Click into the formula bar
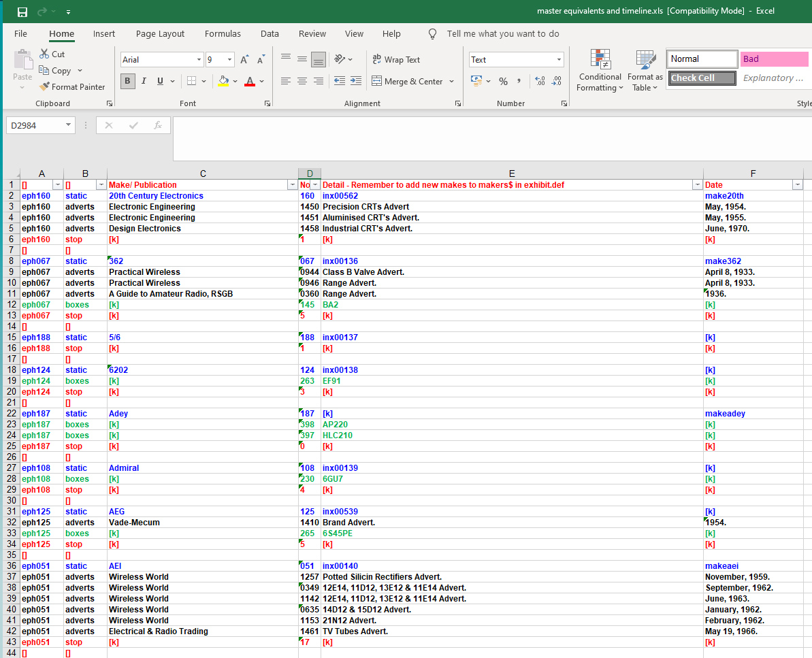 pos(492,139)
